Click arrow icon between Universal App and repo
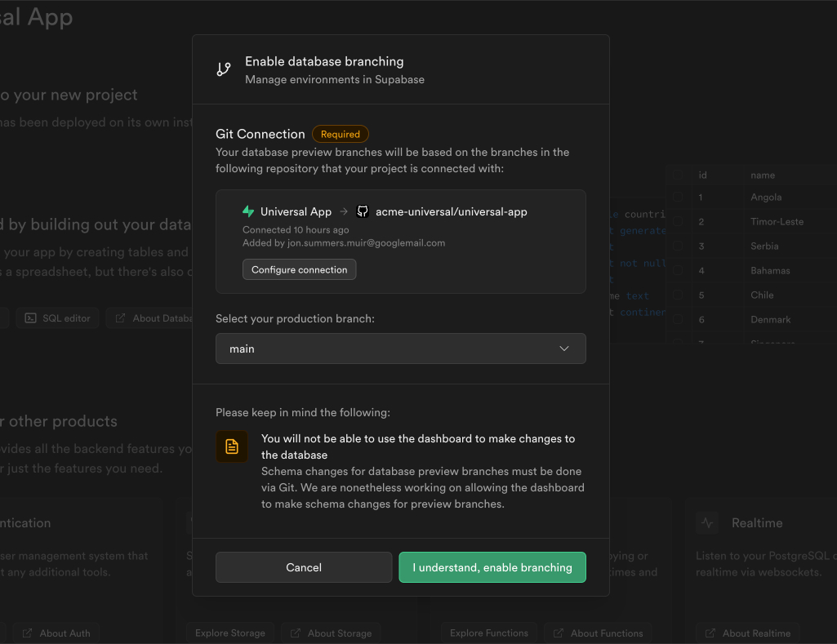Image resolution: width=837 pixels, height=644 pixels. click(x=345, y=211)
